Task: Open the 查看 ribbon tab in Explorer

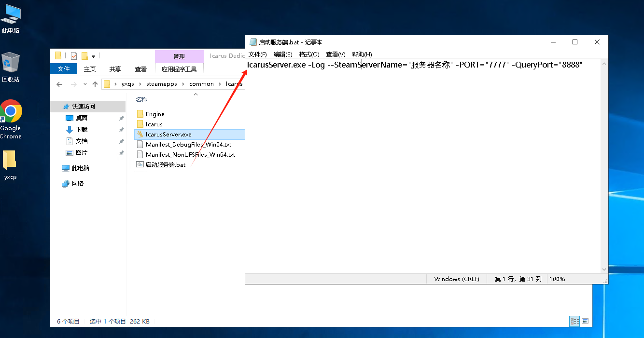Action: [141, 69]
